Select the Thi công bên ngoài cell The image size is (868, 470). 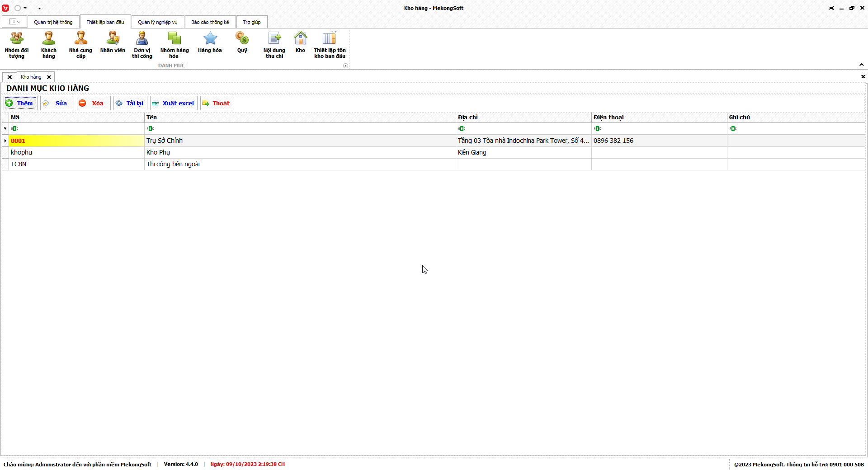pos(300,164)
